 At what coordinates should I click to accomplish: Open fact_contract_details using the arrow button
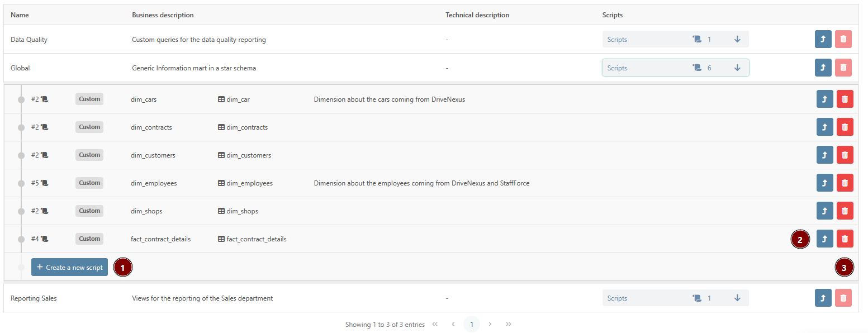(824, 239)
